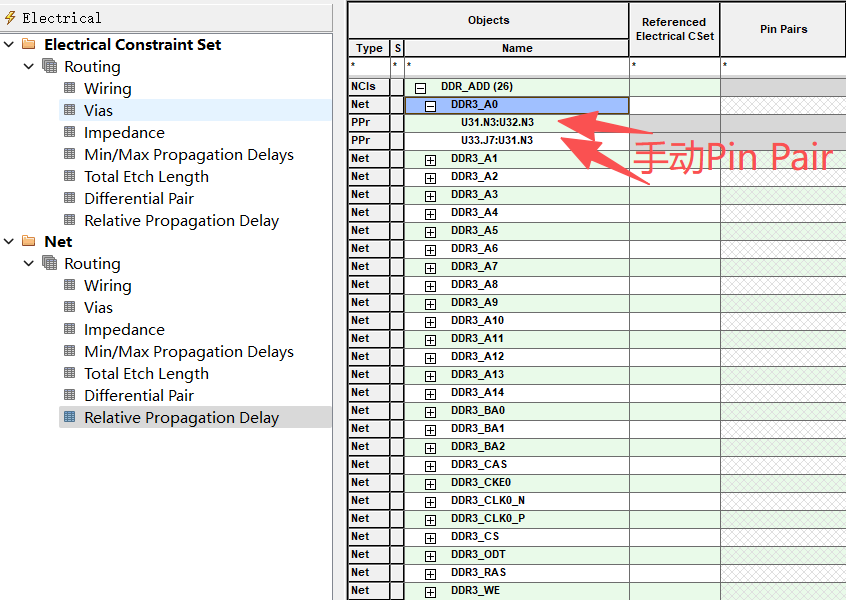This screenshot has height=600, width=846.
Task: Open Min/Max Propagation Delays under Net
Action: point(188,352)
